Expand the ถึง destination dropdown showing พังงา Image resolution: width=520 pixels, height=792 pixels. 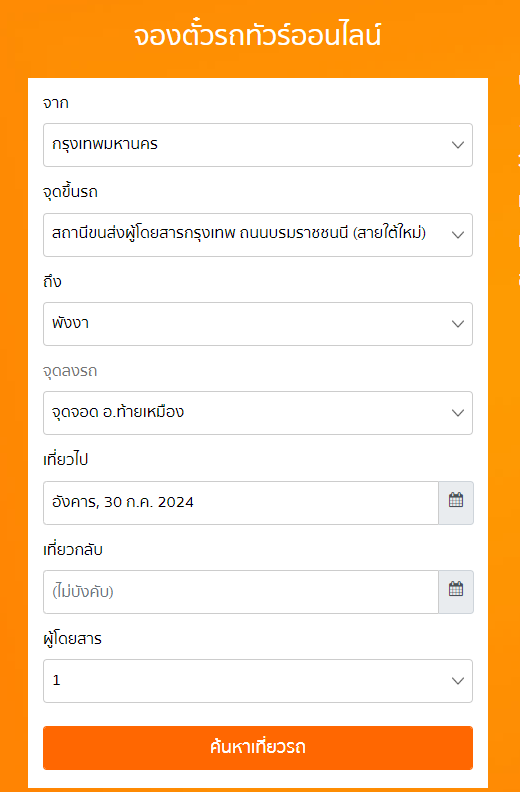tap(258, 324)
